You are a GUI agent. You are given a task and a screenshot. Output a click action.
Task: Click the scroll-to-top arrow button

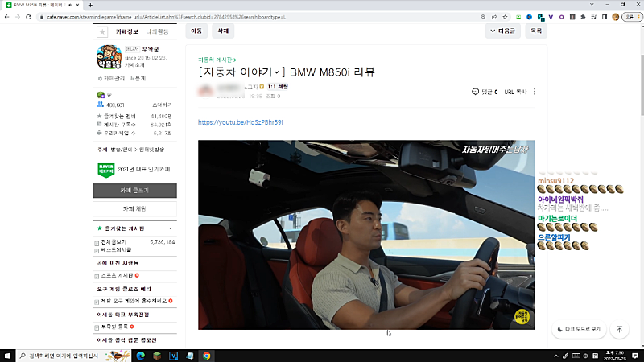tap(619, 329)
